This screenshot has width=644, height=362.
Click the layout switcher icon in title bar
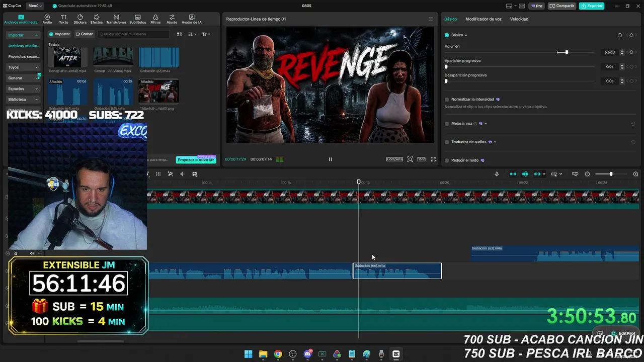coord(509,6)
